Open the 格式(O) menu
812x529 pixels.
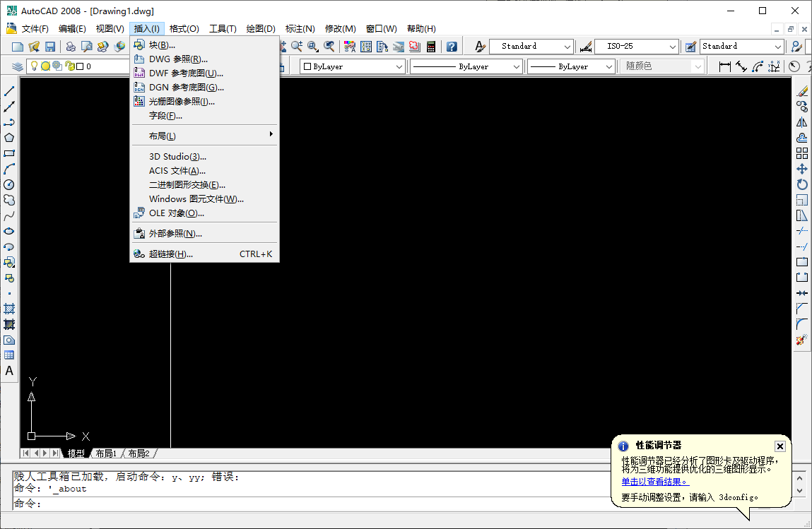tap(183, 28)
